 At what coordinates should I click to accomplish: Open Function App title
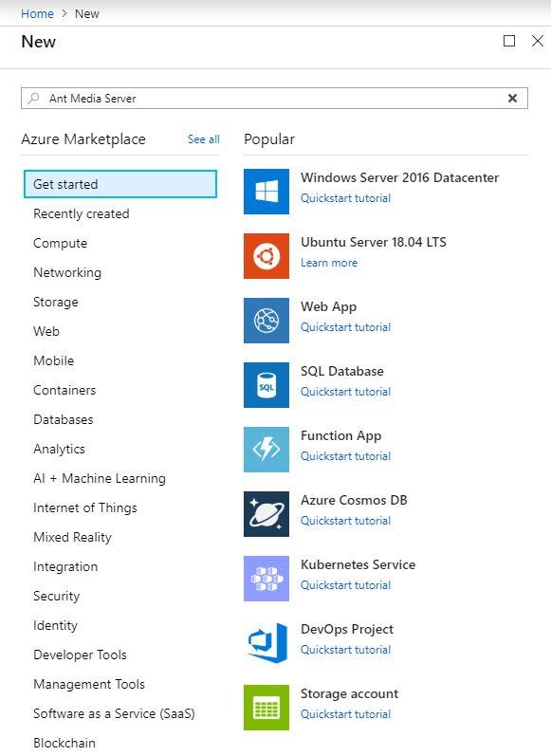pos(340,435)
